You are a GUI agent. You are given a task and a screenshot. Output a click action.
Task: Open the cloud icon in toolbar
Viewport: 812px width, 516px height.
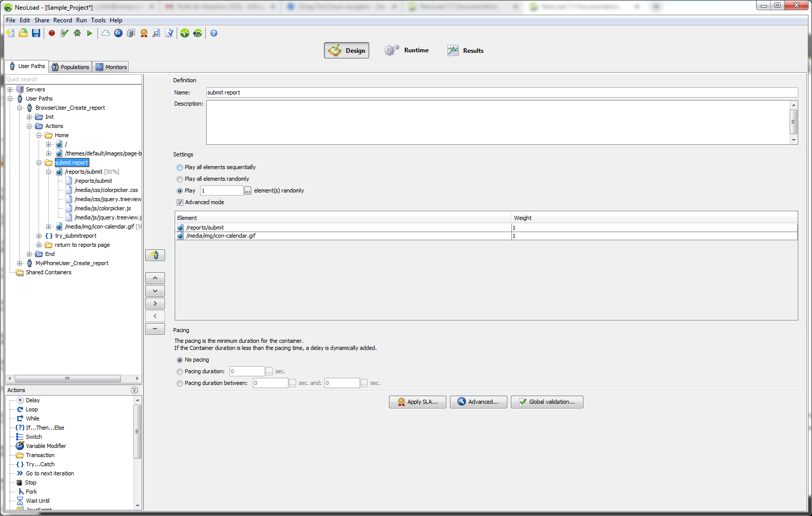click(106, 33)
